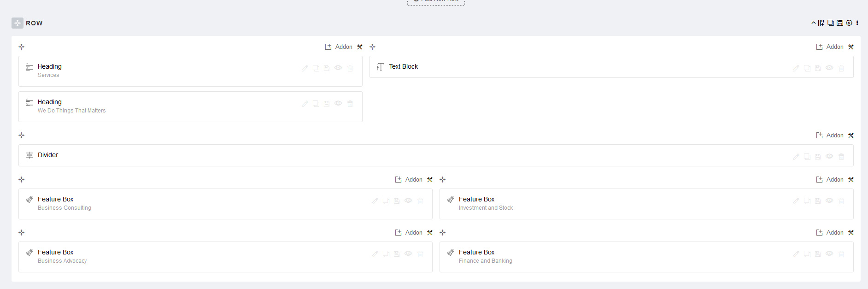Hide the Divider addon using eye icon
Viewport: 868px width, 289px height.
point(829,156)
